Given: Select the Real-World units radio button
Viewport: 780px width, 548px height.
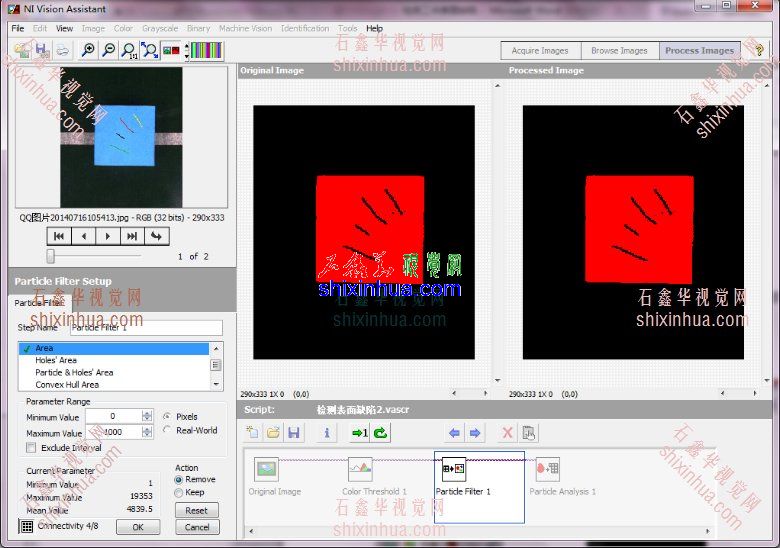Looking at the screenshot, I should tap(166, 430).
